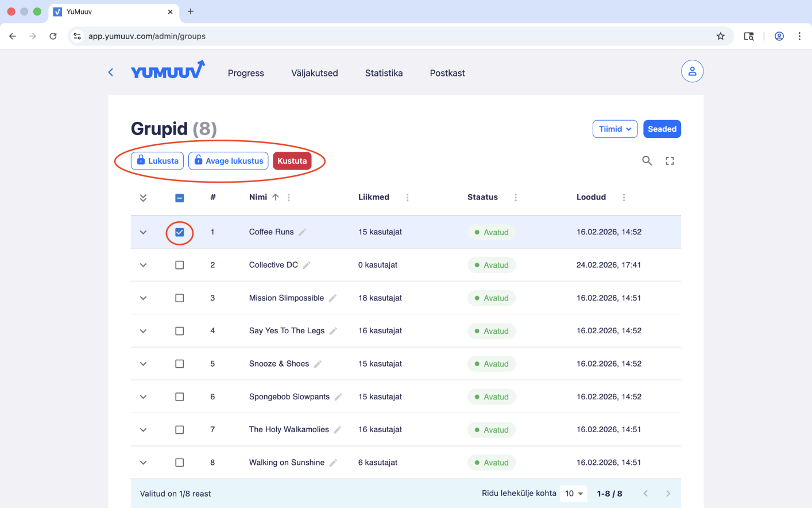Open the Statistika menu item
Image resolution: width=812 pixels, height=508 pixels.
384,73
